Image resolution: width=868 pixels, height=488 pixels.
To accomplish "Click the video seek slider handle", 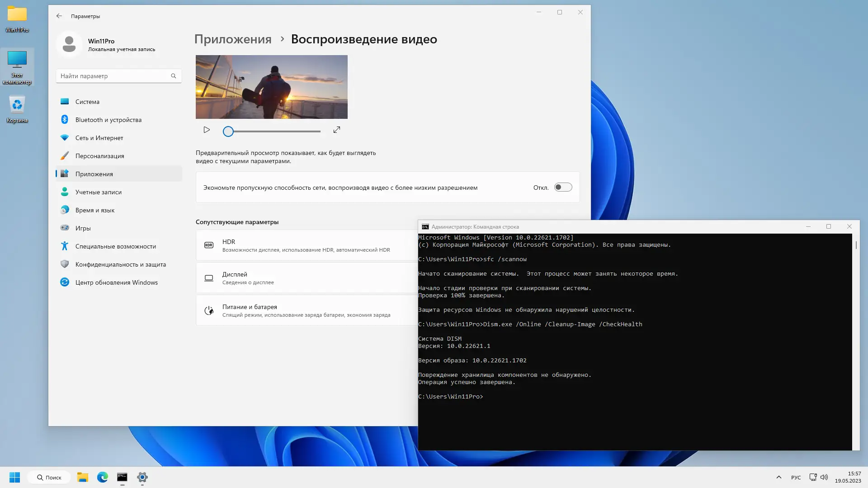I will point(228,131).
